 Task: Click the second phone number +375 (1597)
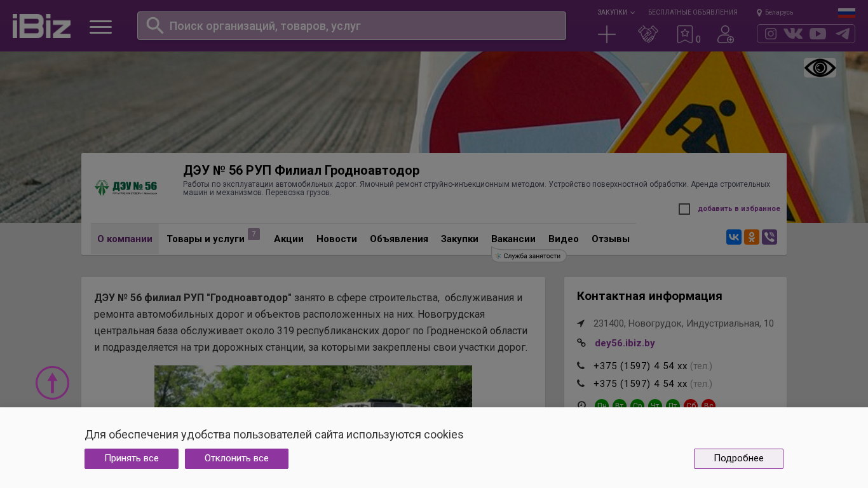640,384
